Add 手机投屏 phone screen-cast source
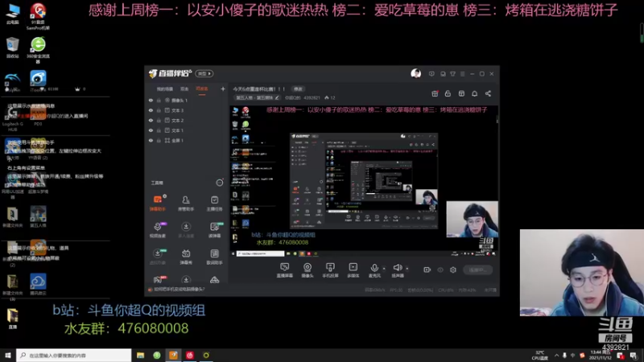 point(330,270)
